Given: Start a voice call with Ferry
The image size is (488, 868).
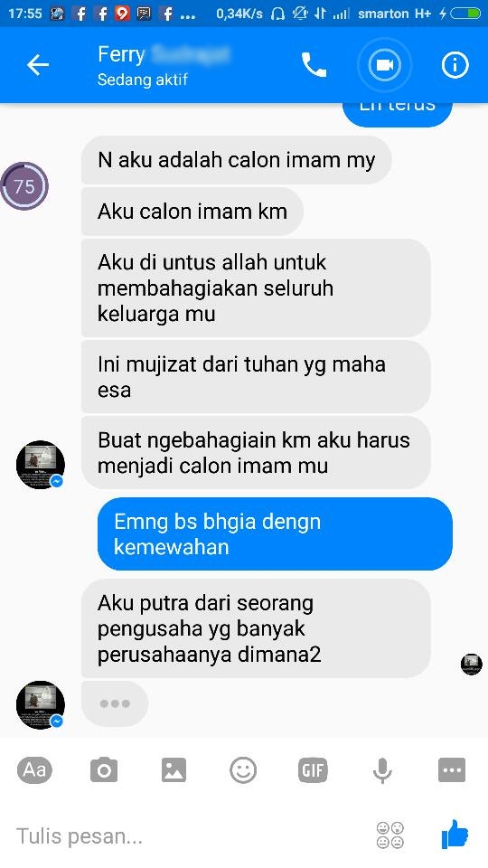Looking at the screenshot, I should click(x=314, y=65).
